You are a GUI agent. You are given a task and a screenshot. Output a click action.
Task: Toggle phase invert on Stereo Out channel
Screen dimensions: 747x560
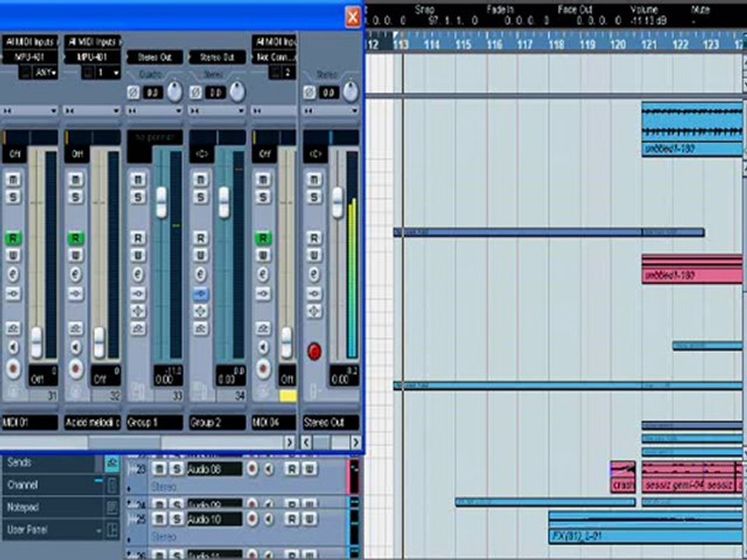[x=309, y=93]
